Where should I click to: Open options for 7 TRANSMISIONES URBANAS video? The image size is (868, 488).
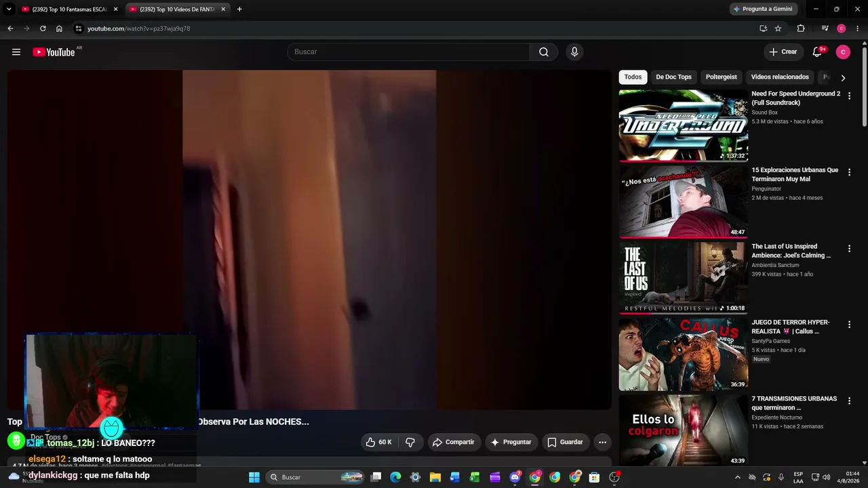849,401
